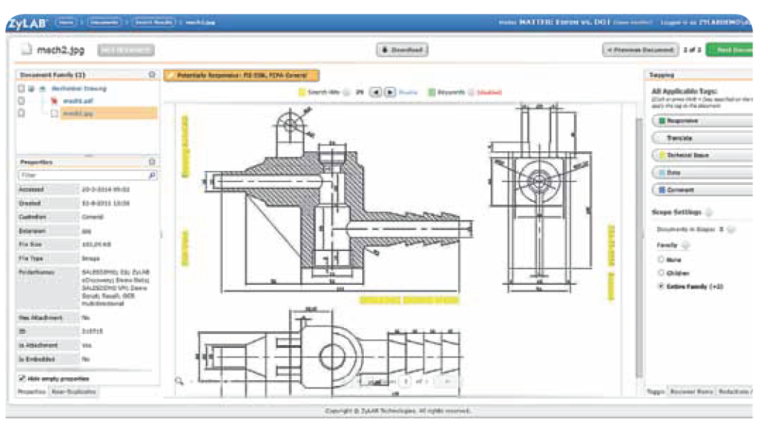Screen dimensions: 768x428
Task: Open the Scope Settings help bubble
Action: [x=709, y=212]
